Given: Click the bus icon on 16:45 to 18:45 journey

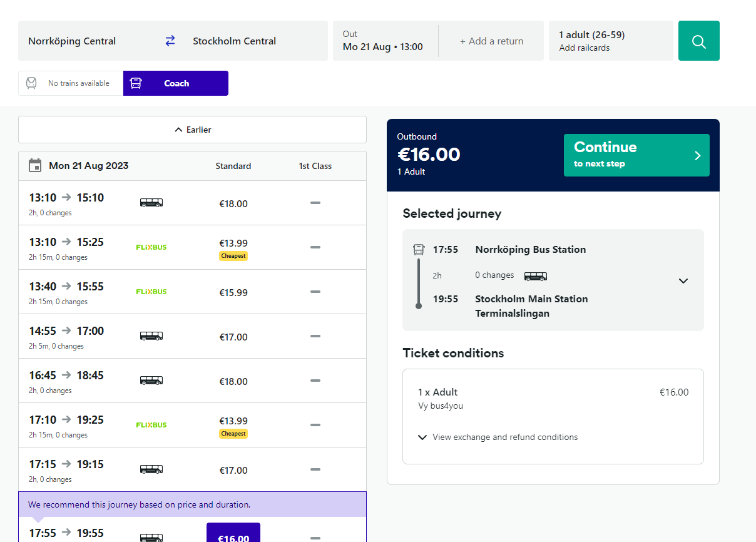Looking at the screenshot, I should click(x=151, y=381).
